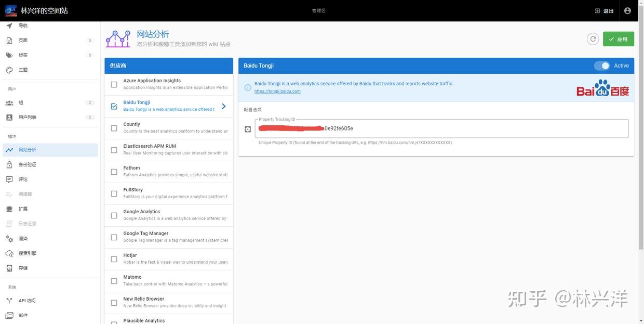The height and width of the screenshot is (324, 644).
Task: Select Analytics (网站分析) chart icon
Action: click(x=9, y=150)
